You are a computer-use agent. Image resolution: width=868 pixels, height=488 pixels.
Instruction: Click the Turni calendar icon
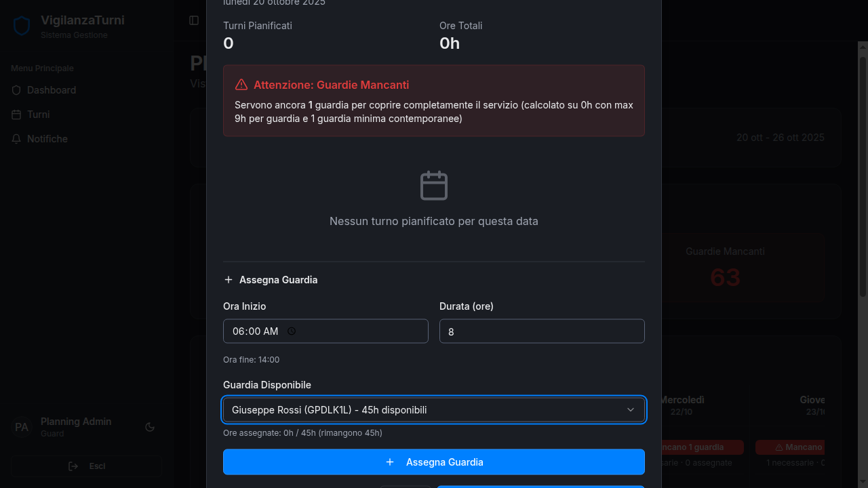17,115
